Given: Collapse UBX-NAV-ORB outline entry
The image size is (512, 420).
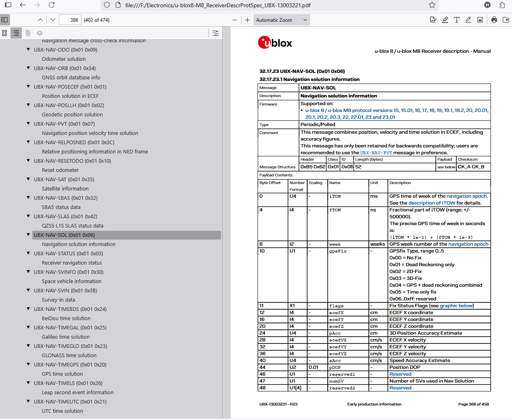Looking at the screenshot, I should pos(28,68).
